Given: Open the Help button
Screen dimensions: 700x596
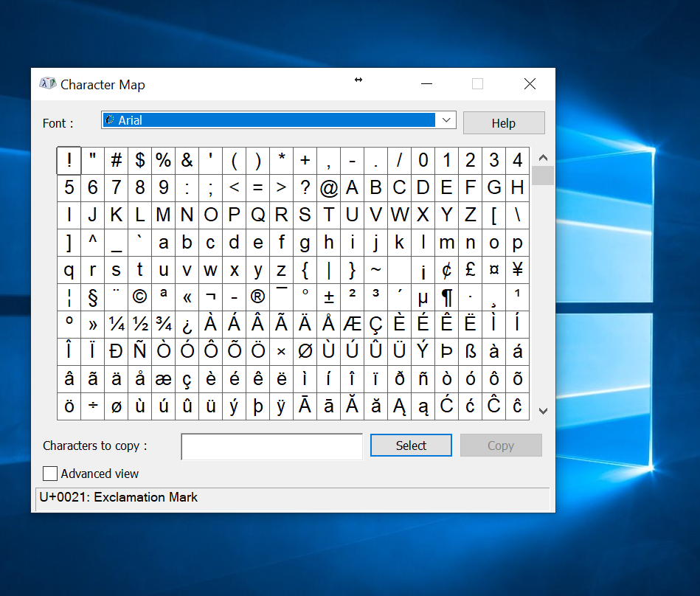Looking at the screenshot, I should 504,122.
